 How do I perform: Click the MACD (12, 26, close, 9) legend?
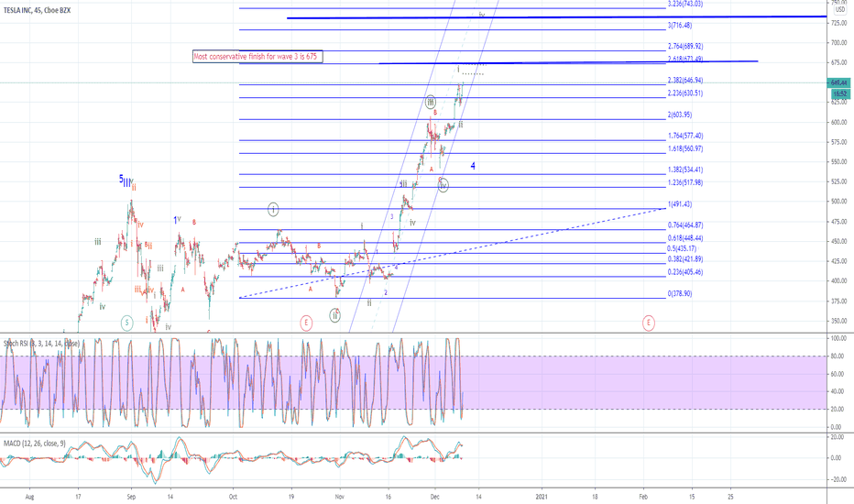(34, 444)
